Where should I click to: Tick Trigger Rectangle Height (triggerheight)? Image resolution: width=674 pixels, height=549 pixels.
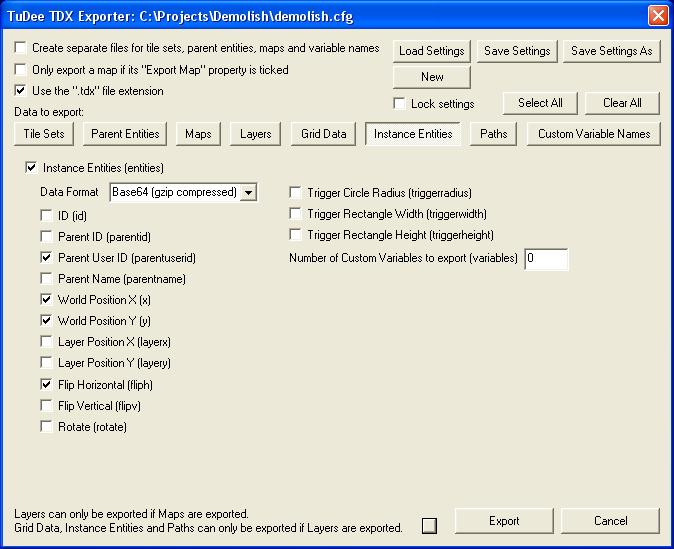click(295, 234)
